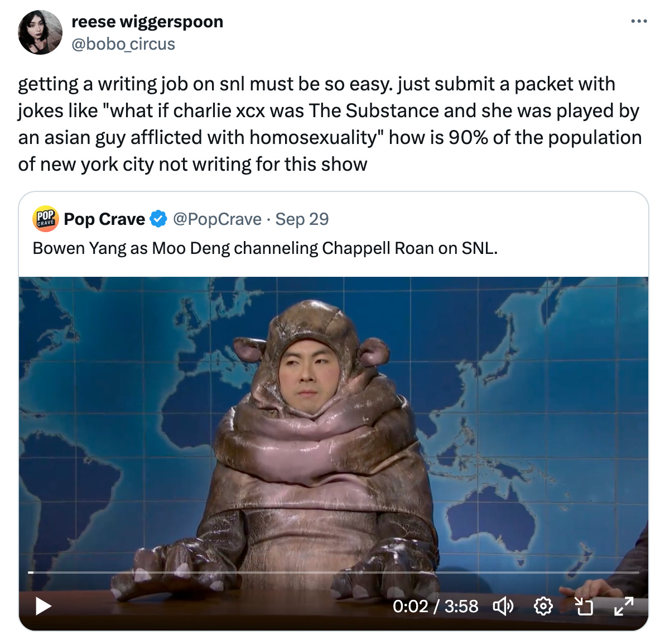Image resolution: width=665 pixels, height=644 pixels.
Task: Open reese wiggerspoon's profile picture
Action: [40, 32]
